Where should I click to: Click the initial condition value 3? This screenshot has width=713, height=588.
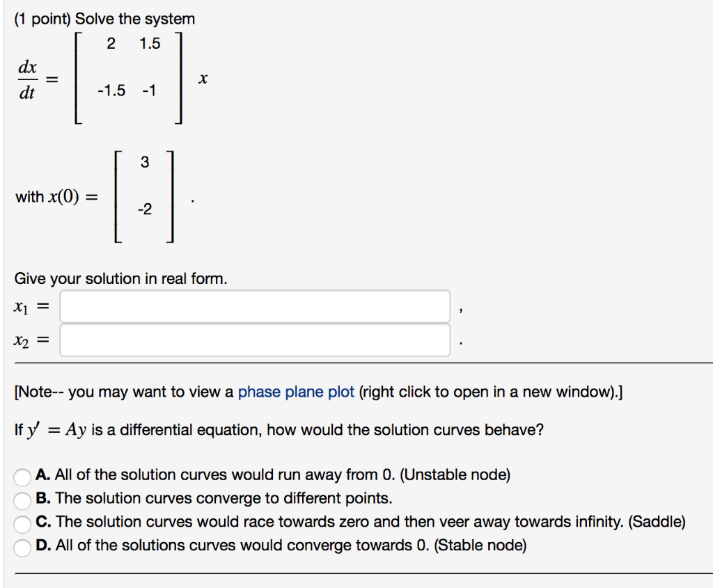click(144, 162)
